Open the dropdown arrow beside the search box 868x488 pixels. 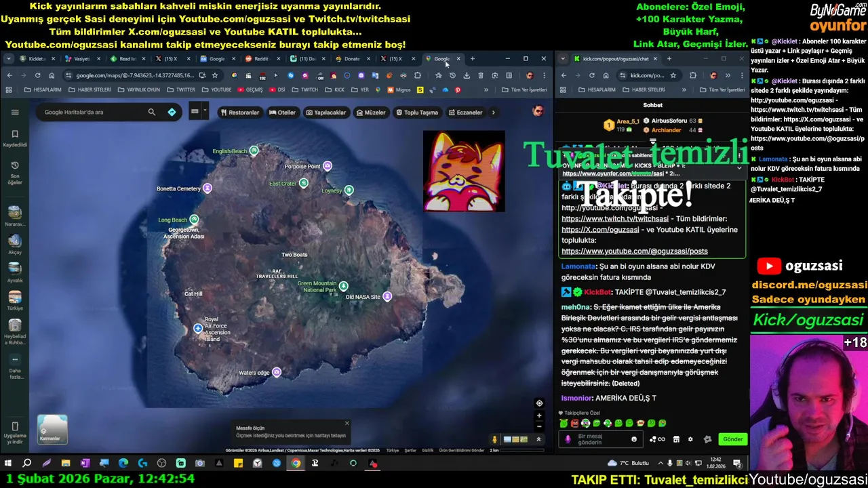204,112
